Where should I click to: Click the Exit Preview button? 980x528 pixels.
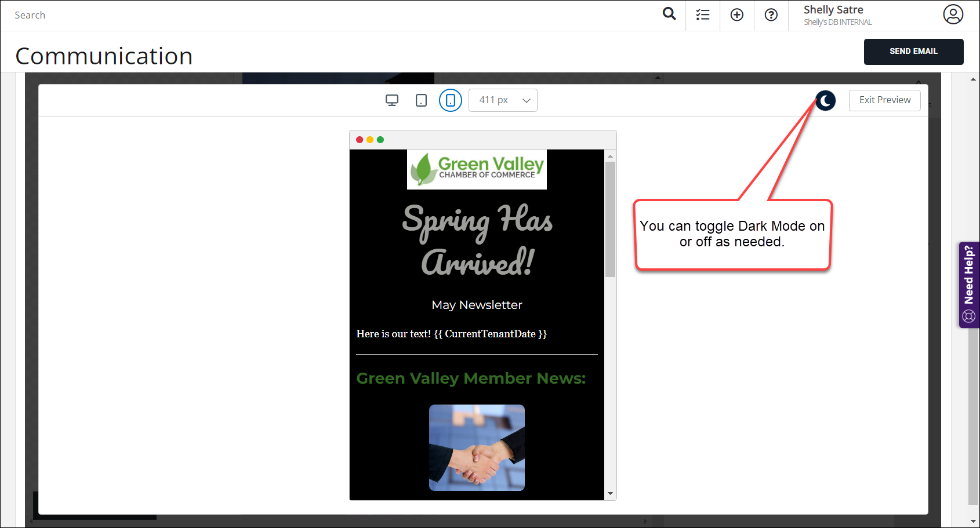pos(884,100)
